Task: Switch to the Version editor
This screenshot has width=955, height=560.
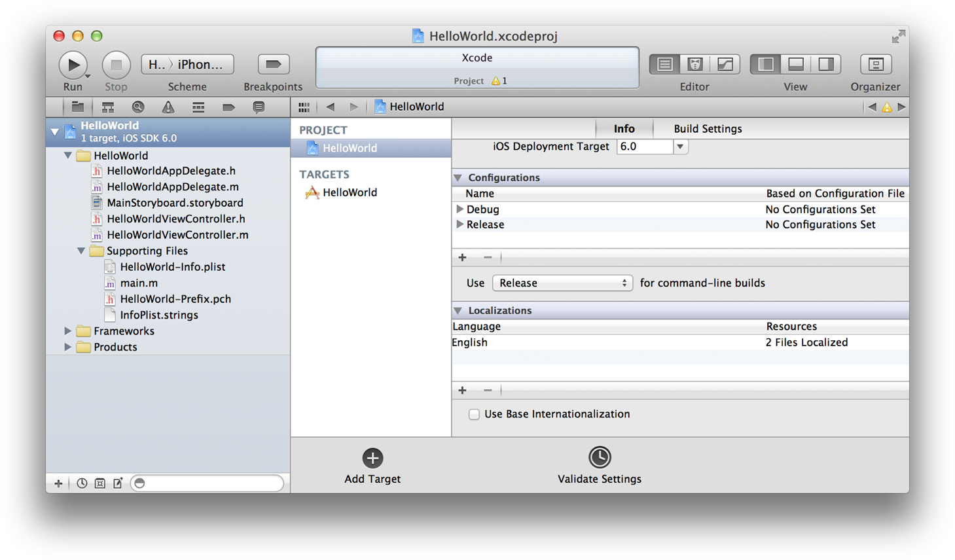Action: [x=725, y=65]
